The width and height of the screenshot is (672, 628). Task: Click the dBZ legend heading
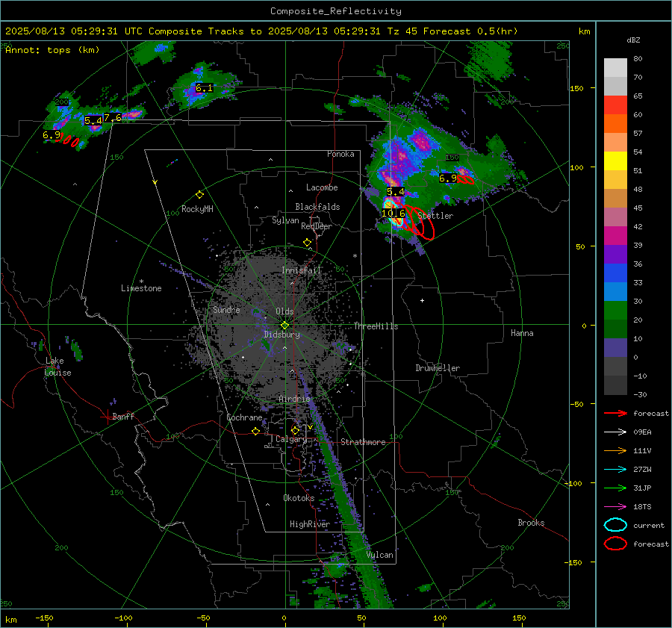click(633, 40)
